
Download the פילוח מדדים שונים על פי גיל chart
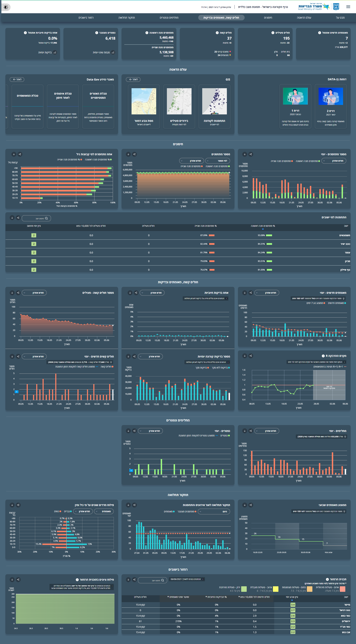coord(12,505)
